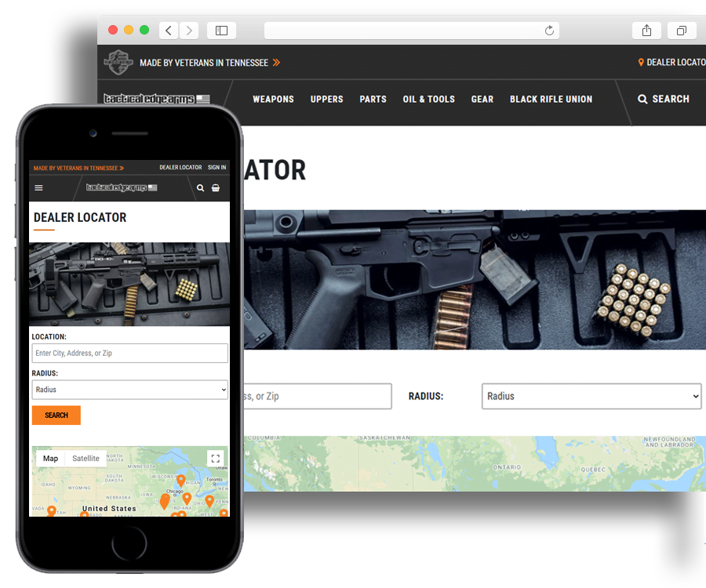
Task: Click the desktop location input field
Action: [x=318, y=397]
